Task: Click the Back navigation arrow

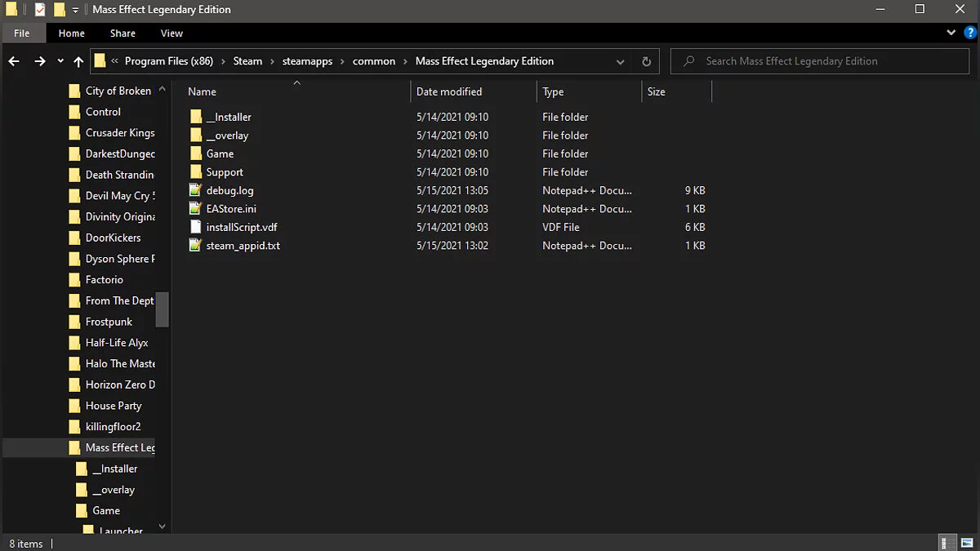Action: [x=14, y=61]
